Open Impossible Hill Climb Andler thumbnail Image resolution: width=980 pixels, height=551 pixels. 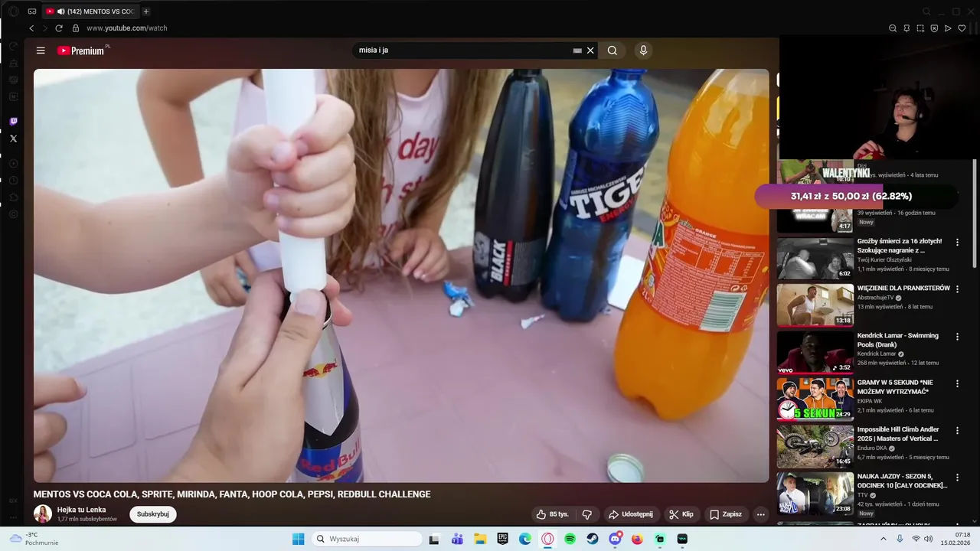[815, 446]
